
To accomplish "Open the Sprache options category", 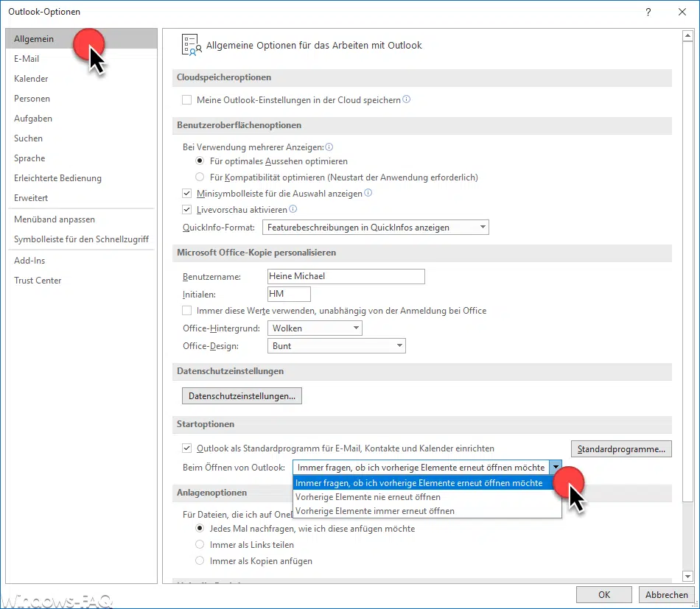I will (81, 158).
